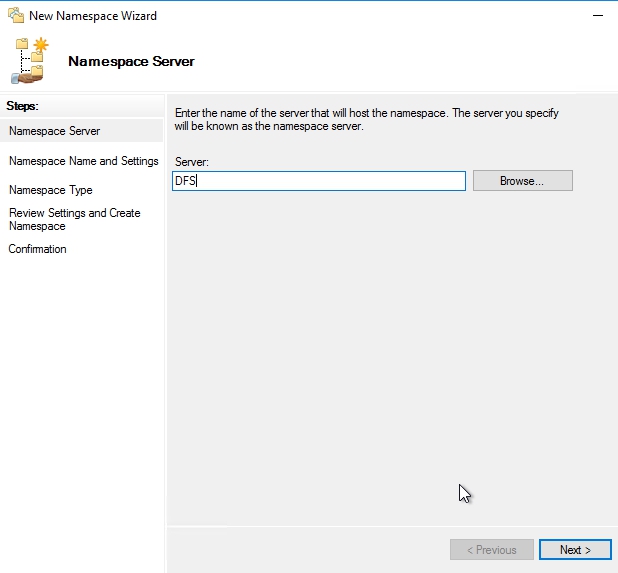Click empty gray area below Server field
The height and width of the screenshot is (573, 618).
pyautogui.click(x=390, y=350)
